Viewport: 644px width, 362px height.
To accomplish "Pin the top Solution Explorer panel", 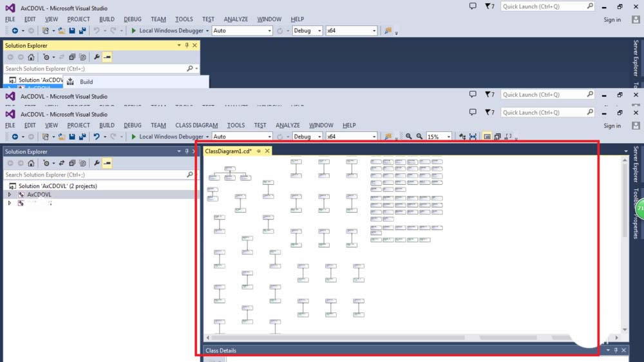I will click(187, 45).
